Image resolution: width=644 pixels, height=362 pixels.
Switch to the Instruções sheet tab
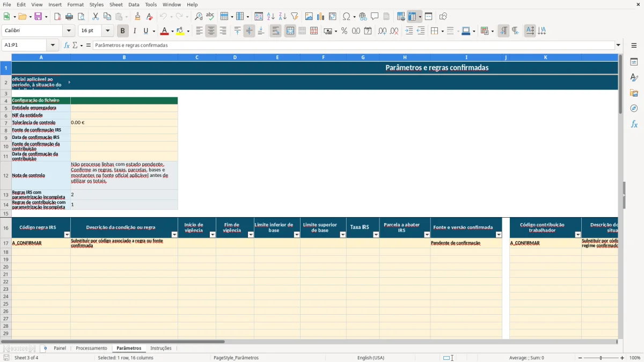pos(161,349)
